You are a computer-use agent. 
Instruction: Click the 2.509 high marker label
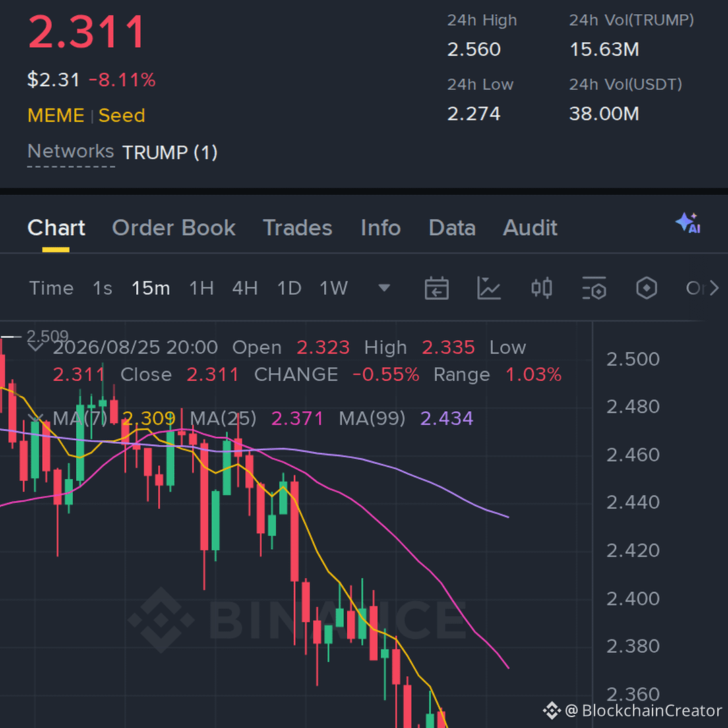pyautogui.click(x=47, y=335)
